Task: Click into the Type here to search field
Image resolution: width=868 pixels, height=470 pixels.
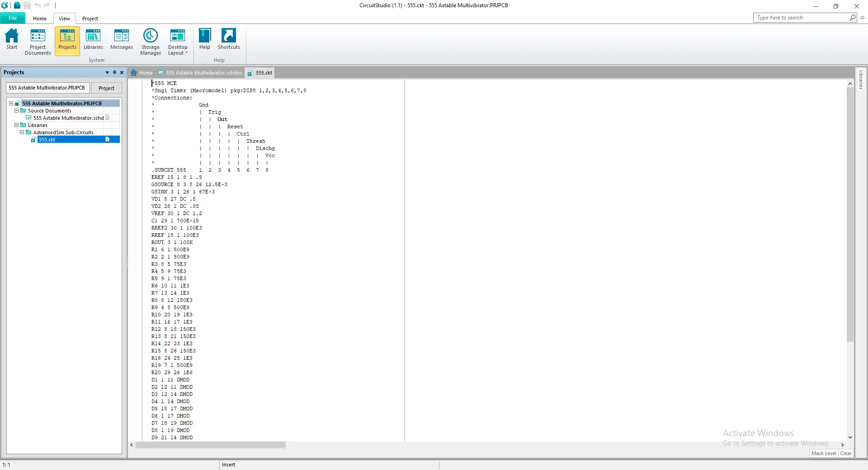Action: coord(801,18)
